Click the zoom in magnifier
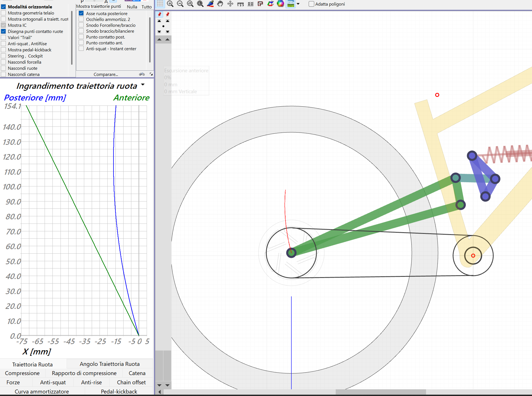The height and width of the screenshot is (396, 532). [170, 4]
